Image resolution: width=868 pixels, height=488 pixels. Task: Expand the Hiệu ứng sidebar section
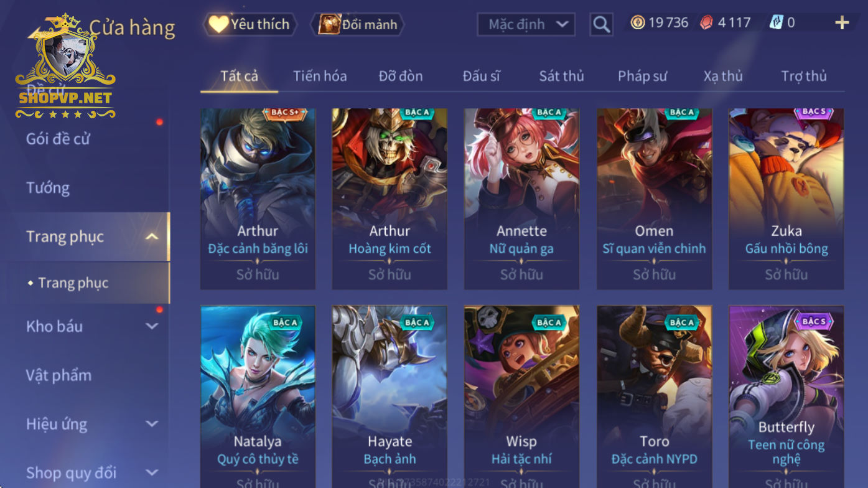point(152,424)
